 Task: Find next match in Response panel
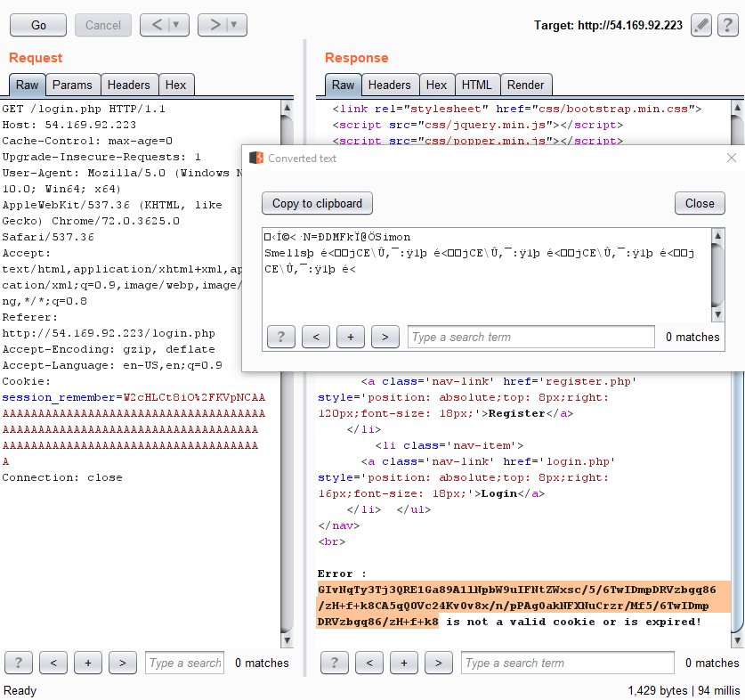coord(439,663)
